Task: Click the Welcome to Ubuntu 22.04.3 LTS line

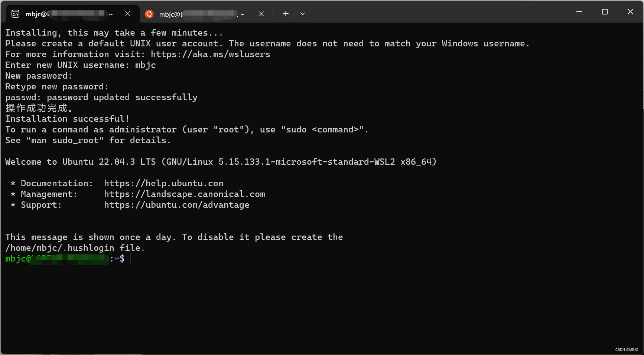Action: click(x=221, y=162)
